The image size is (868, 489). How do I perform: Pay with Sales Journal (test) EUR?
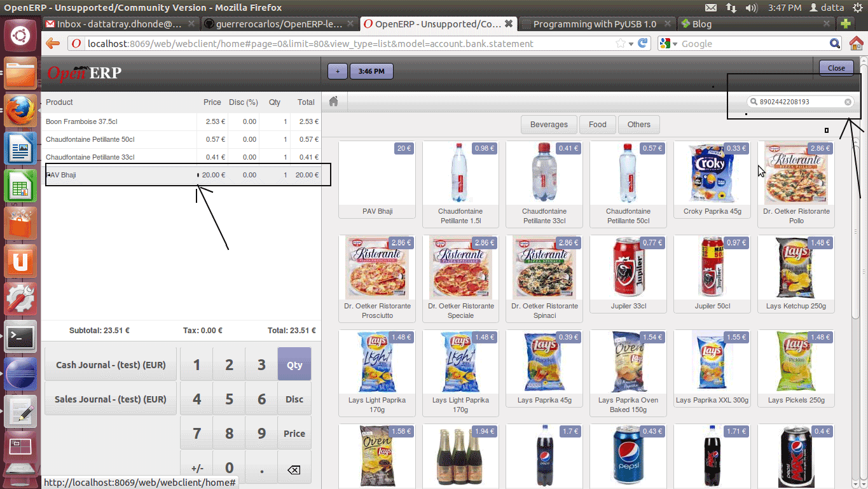[x=111, y=399]
